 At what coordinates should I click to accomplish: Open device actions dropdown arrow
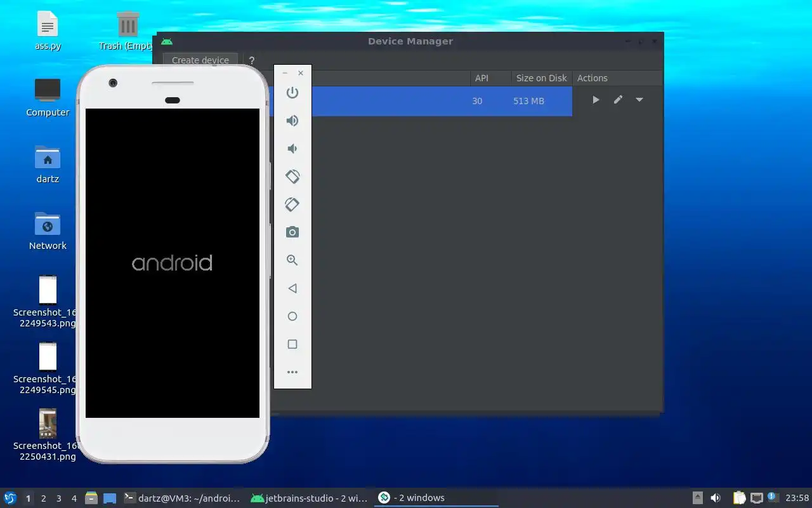(x=639, y=100)
